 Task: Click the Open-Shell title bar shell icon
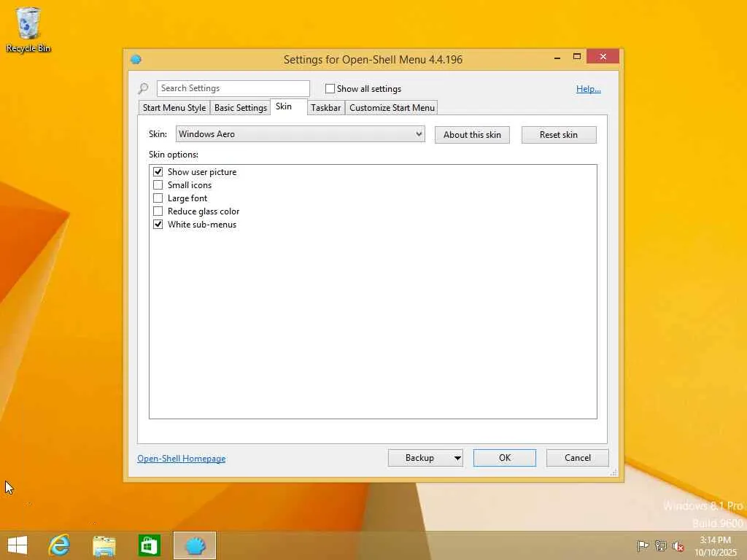pyautogui.click(x=136, y=60)
